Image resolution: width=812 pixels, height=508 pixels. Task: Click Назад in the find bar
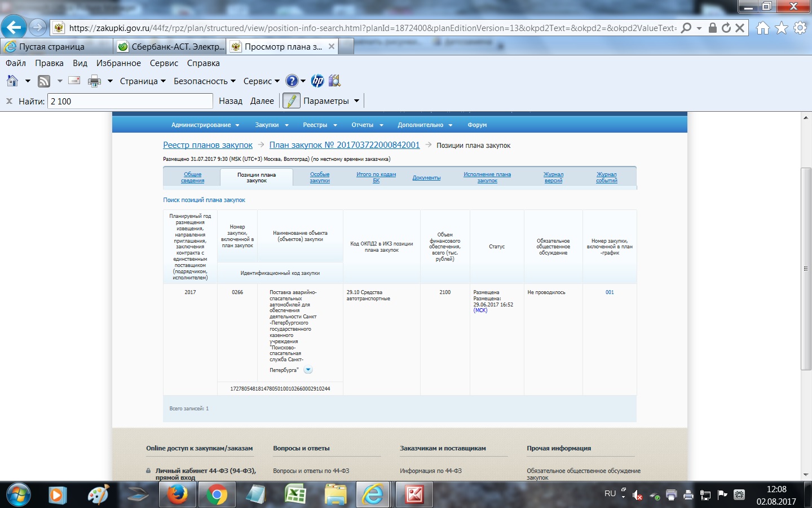231,101
